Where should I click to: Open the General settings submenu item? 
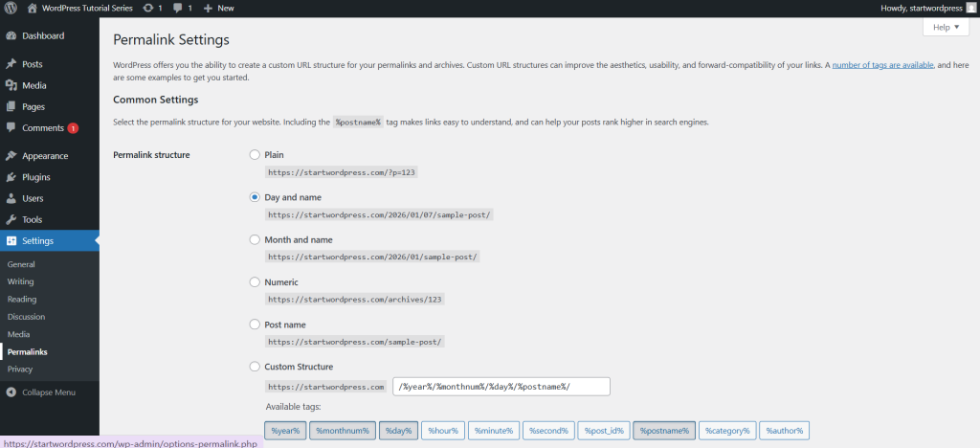click(x=21, y=264)
